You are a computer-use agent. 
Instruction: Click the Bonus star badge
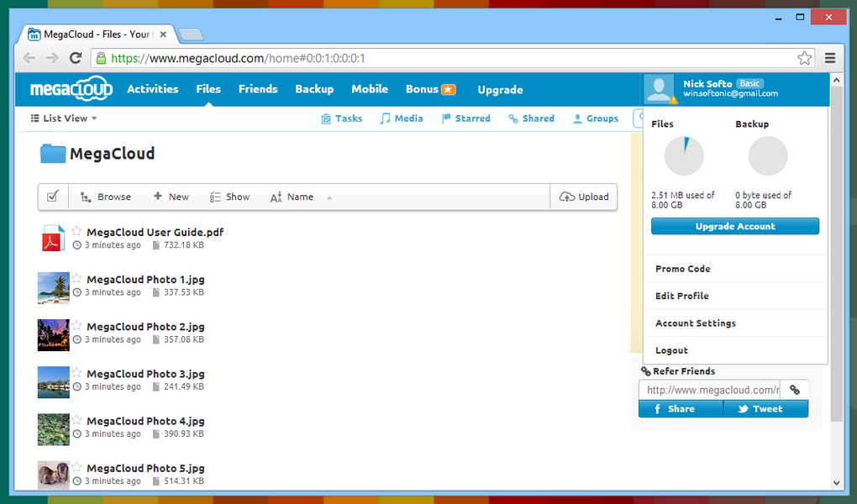tap(449, 90)
